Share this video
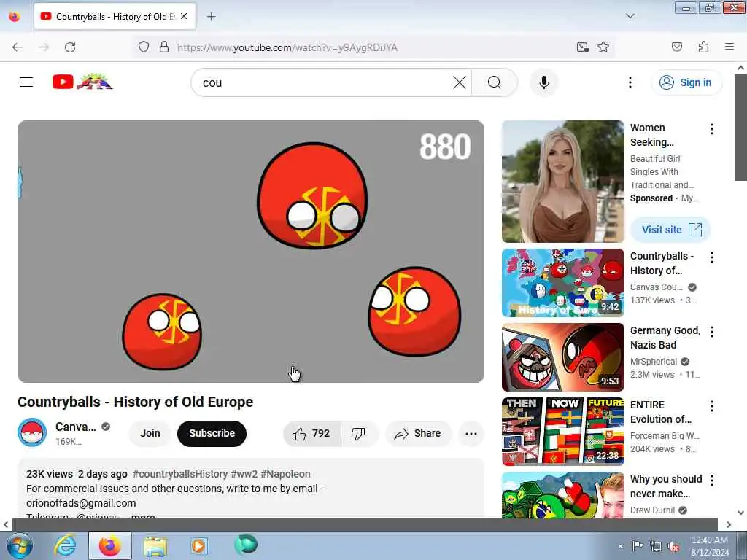This screenshot has height=560, width=747. [418, 433]
